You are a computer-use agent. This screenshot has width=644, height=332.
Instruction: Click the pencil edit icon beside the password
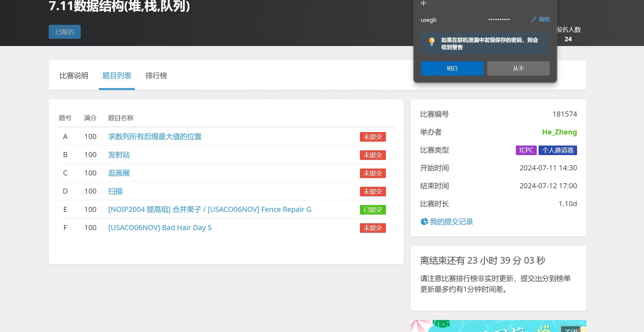(533, 19)
